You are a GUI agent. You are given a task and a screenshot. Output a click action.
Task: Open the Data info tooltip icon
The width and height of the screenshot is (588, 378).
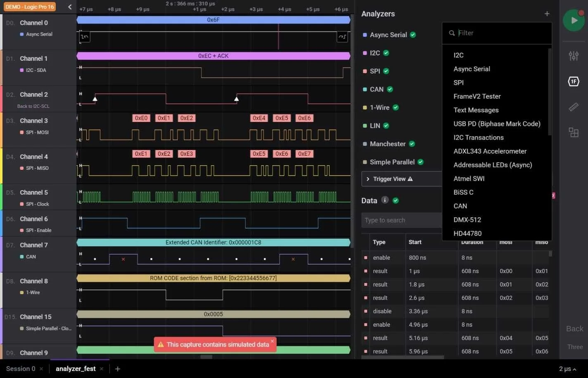point(384,200)
